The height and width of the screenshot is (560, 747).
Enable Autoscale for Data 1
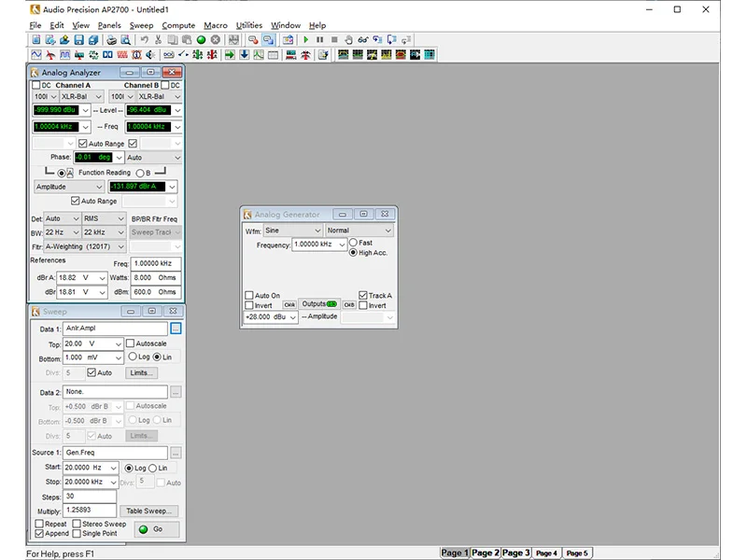point(130,343)
